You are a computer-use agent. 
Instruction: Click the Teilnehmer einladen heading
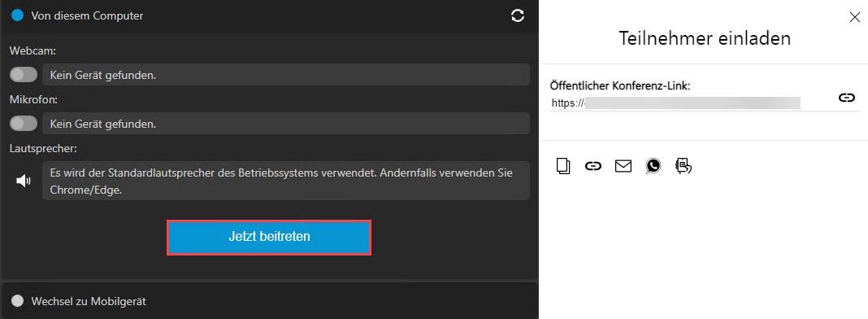[x=704, y=39]
